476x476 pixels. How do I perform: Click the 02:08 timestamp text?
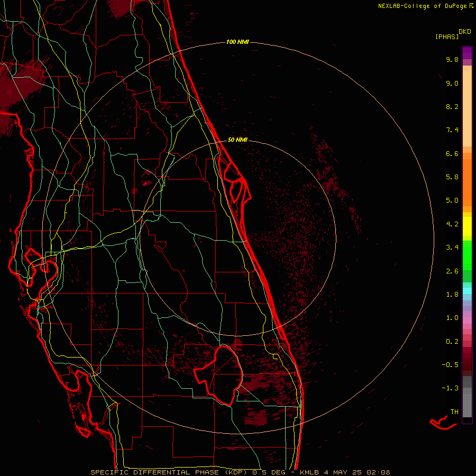[x=378, y=472]
